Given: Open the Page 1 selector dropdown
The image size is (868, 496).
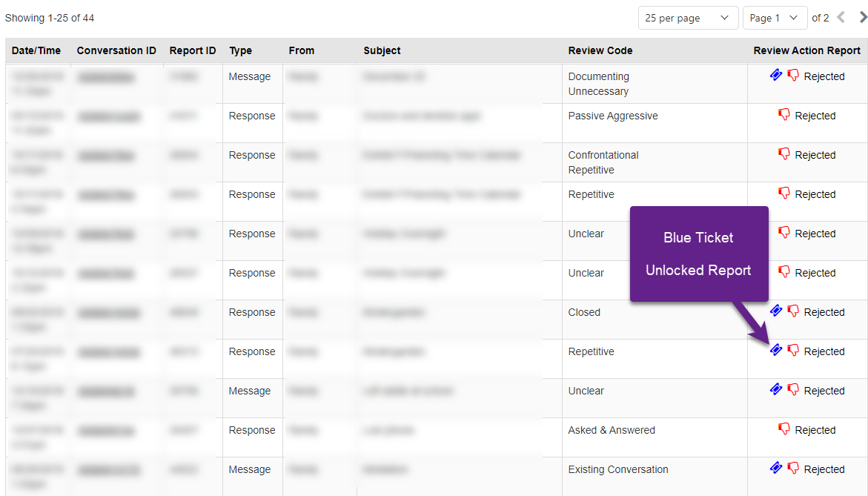Looking at the screenshot, I should [x=775, y=18].
